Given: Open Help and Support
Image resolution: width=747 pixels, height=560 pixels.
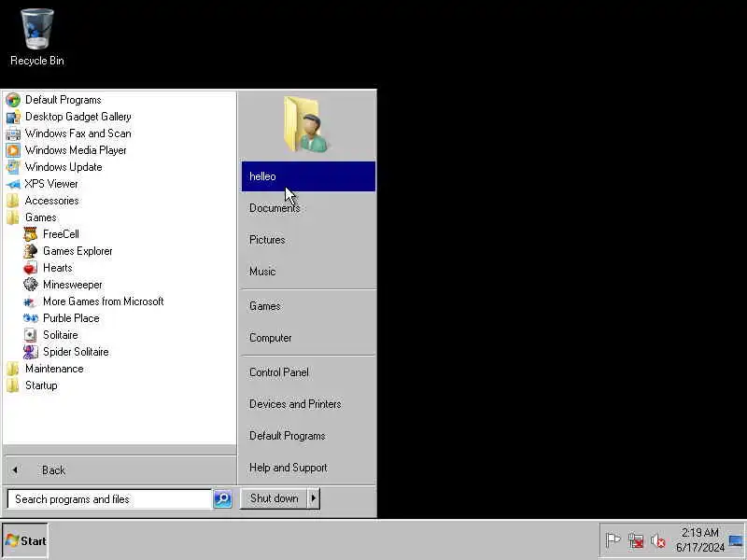Looking at the screenshot, I should pyautogui.click(x=308, y=468).
